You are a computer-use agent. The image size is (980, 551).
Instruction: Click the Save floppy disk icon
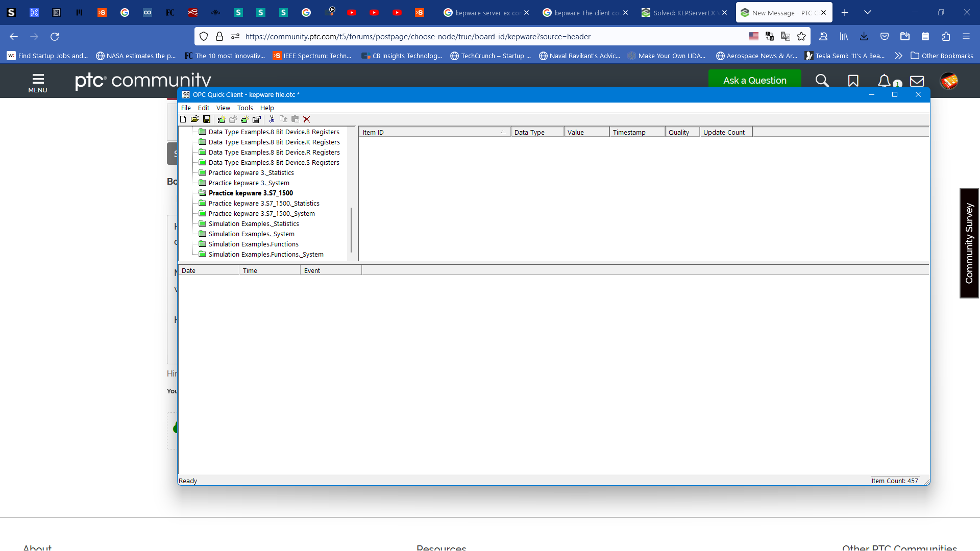207,119
